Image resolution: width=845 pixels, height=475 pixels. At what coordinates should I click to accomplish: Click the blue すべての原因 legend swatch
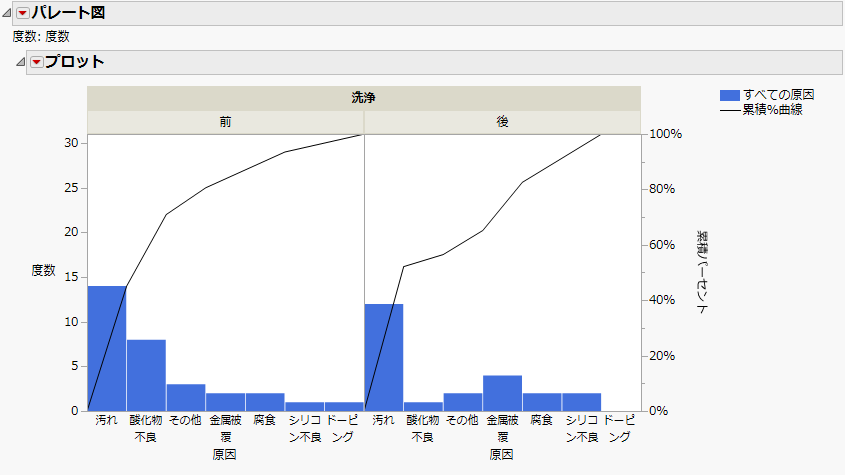[x=730, y=95]
